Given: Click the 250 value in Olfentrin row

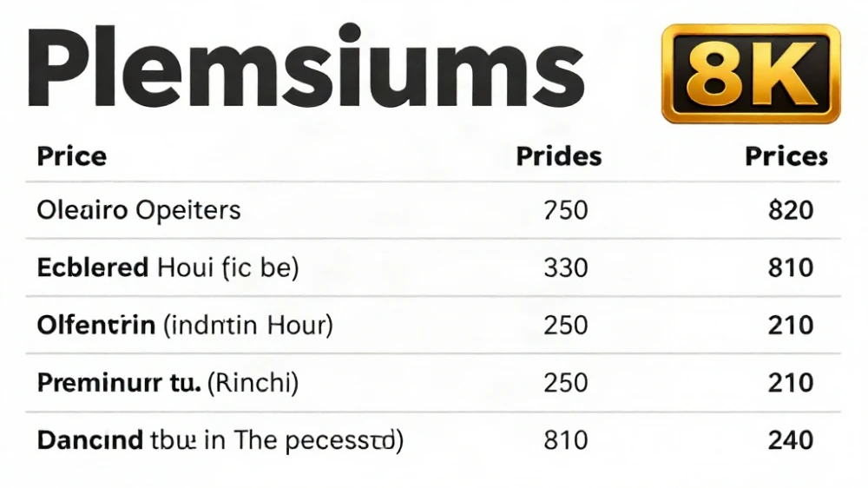Looking at the screenshot, I should click(x=565, y=325).
